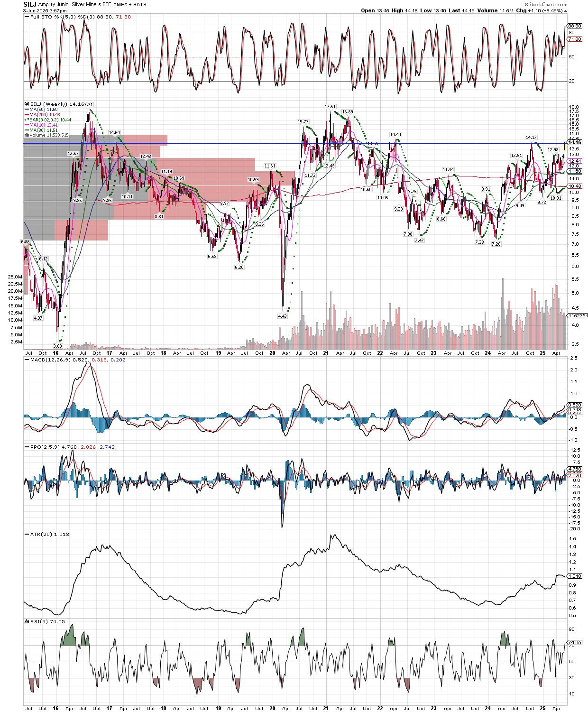Click the green up-arrow after Chg value
This screenshot has width=588, height=712.
565,10
